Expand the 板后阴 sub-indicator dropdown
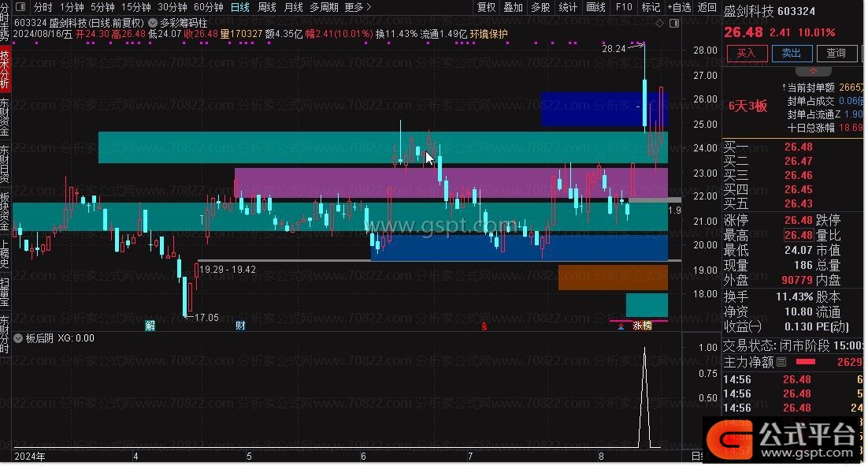 tap(18, 338)
